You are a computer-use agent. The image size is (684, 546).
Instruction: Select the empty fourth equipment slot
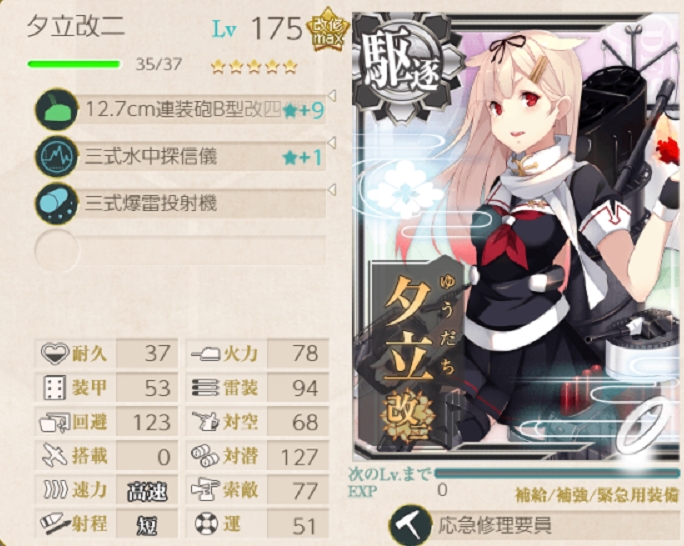pos(180,250)
